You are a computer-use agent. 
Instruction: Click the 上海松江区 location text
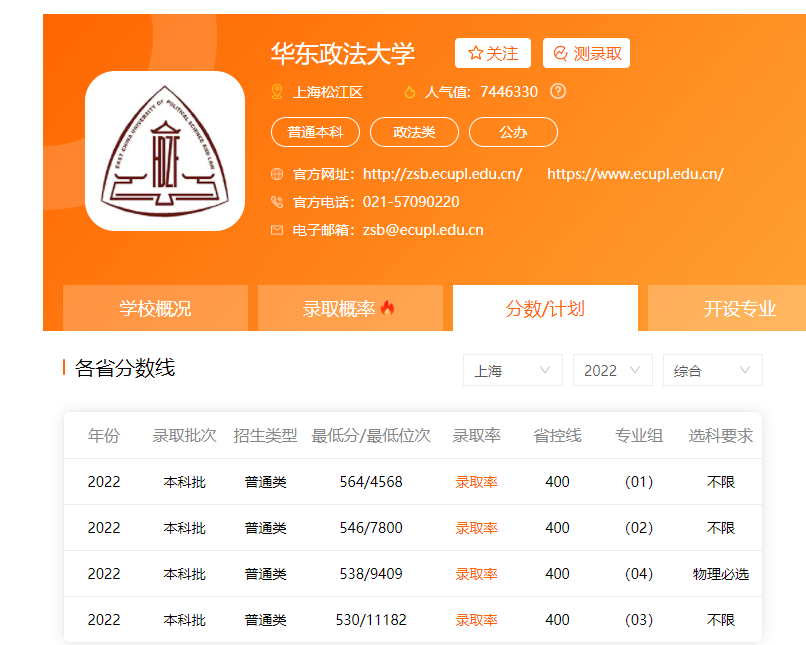[x=328, y=93]
